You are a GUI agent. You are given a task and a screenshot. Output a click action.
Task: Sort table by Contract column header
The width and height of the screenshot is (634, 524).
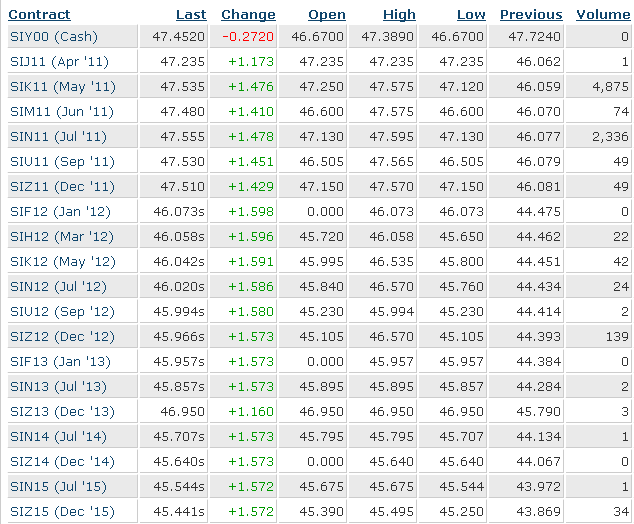(39, 15)
